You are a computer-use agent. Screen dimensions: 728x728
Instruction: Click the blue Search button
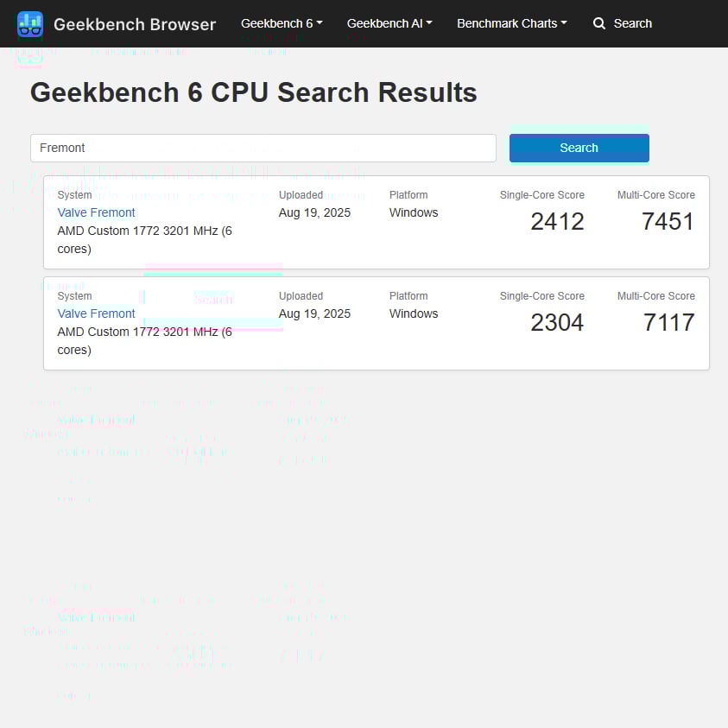(x=579, y=149)
